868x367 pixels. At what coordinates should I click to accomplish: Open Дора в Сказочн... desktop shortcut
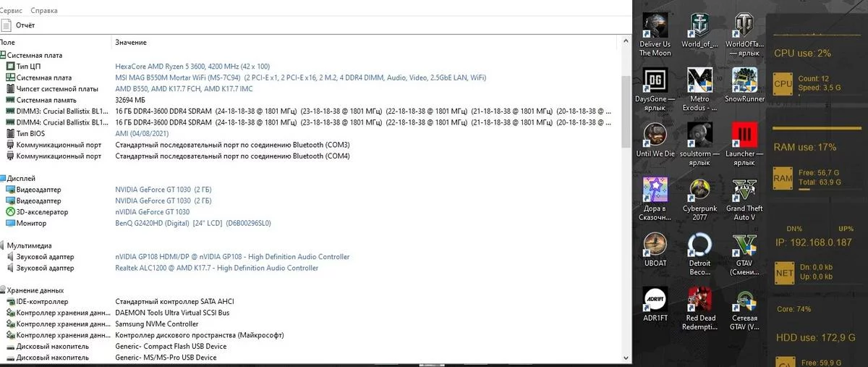pos(655,200)
